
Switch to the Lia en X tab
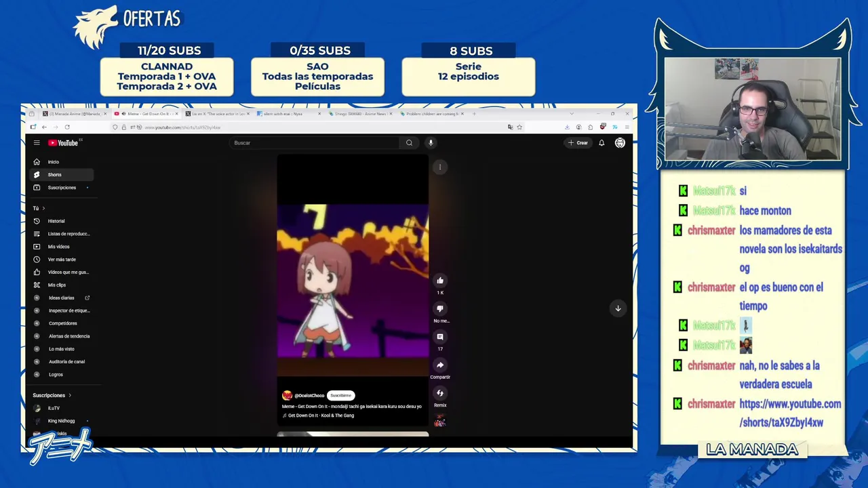coord(217,114)
